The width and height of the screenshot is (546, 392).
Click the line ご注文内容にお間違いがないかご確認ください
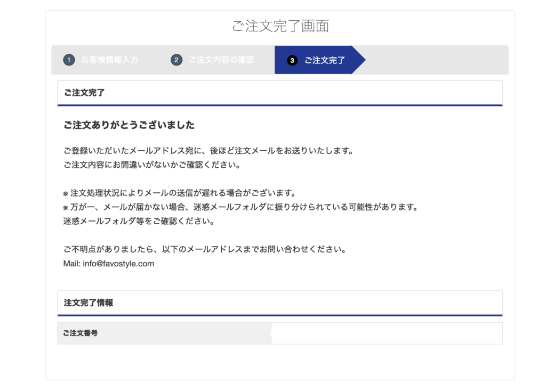[x=152, y=165]
